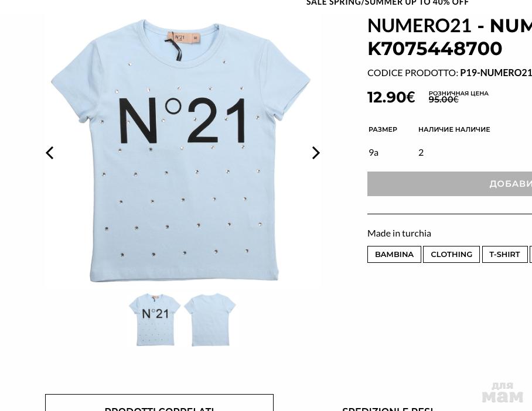Click the gray add to cart button
This screenshot has width=532, height=411.
pos(449,184)
